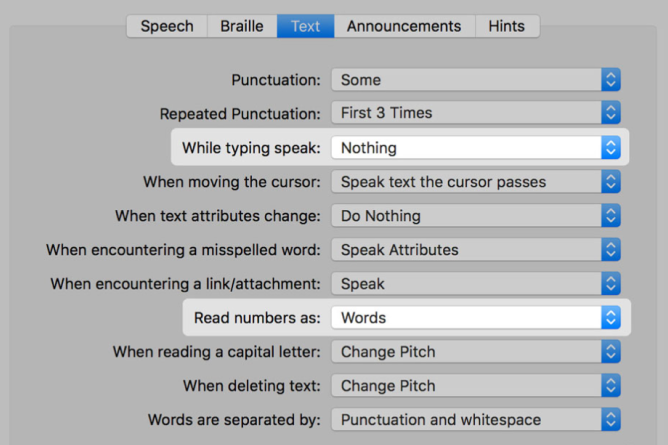
Task: Open the When text attributes change dropdown
Action: coord(476,216)
